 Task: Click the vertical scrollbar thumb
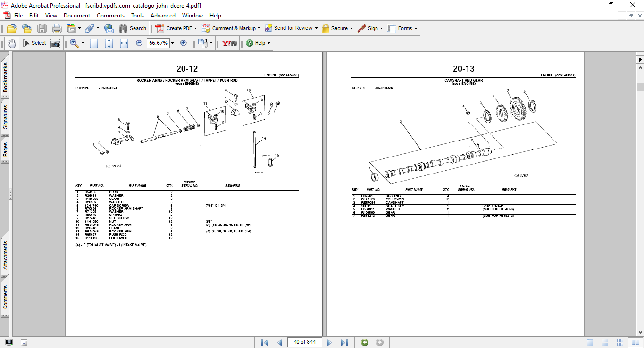click(x=640, y=87)
